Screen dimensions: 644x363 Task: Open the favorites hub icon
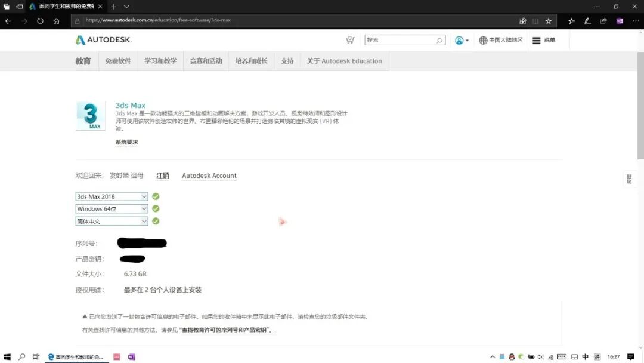571,21
